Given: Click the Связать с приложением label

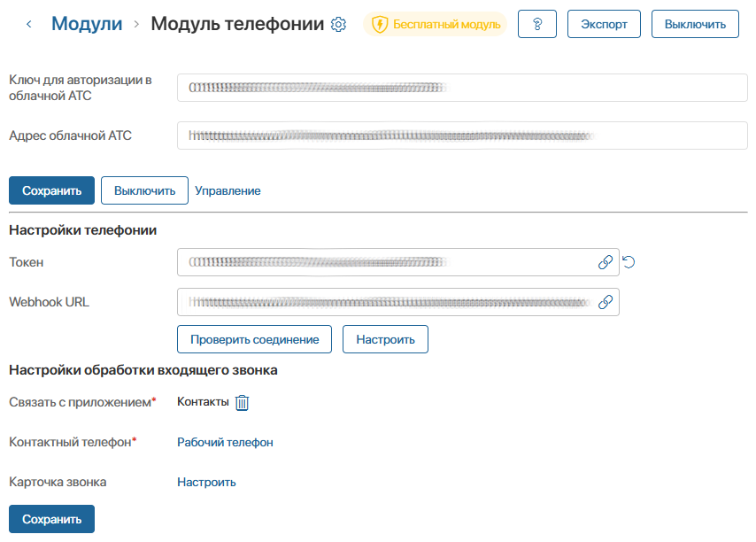Looking at the screenshot, I should 82,402.
